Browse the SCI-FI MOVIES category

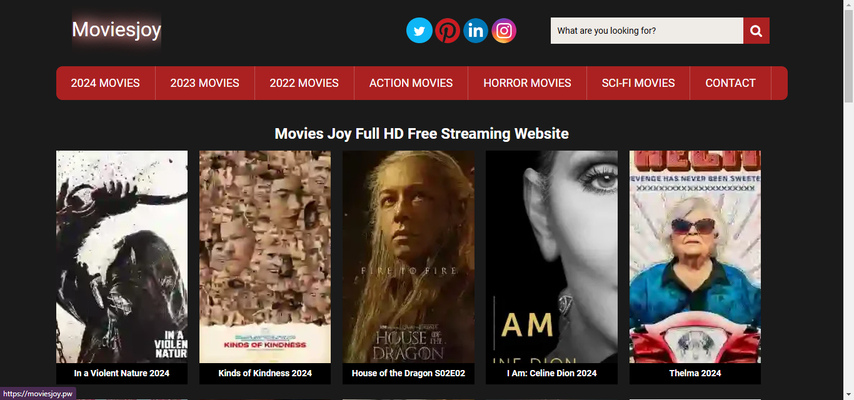coord(638,83)
